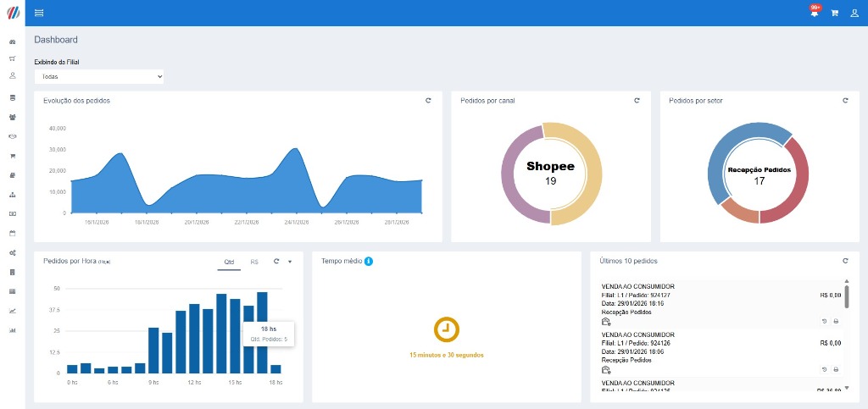Refresh the Pedidos por setor chart
The image size is (868, 409).
pyautogui.click(x=845, y=101)
